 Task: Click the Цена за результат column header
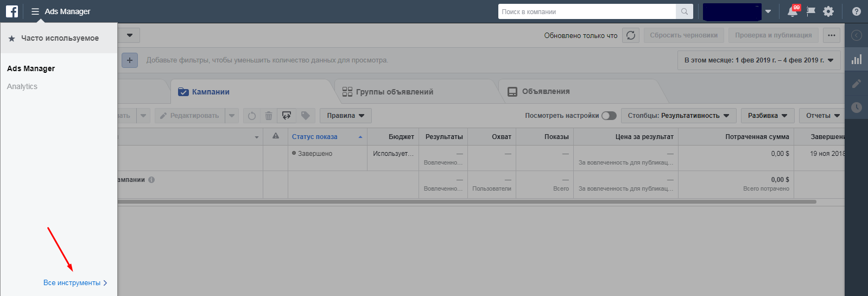click(x=626, y=137)
